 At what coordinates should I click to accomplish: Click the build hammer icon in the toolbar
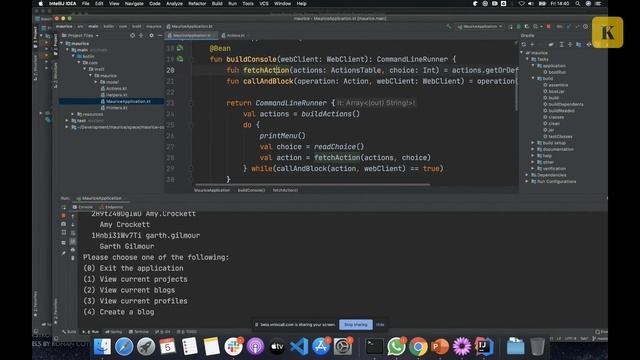coord(449,27)
